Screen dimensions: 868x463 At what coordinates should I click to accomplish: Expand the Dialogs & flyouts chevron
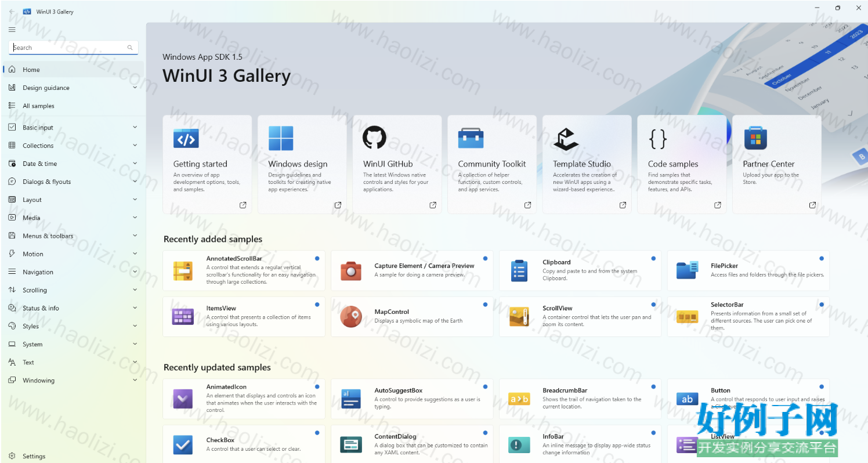[x=135, y=181]
